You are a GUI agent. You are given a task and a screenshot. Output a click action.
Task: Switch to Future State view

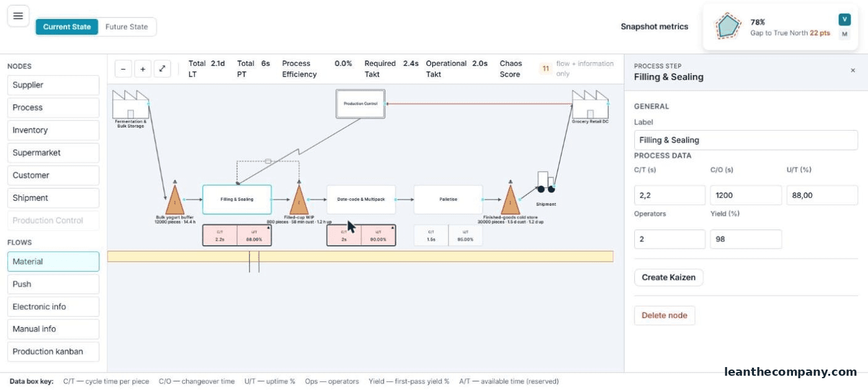coord(126,27)
